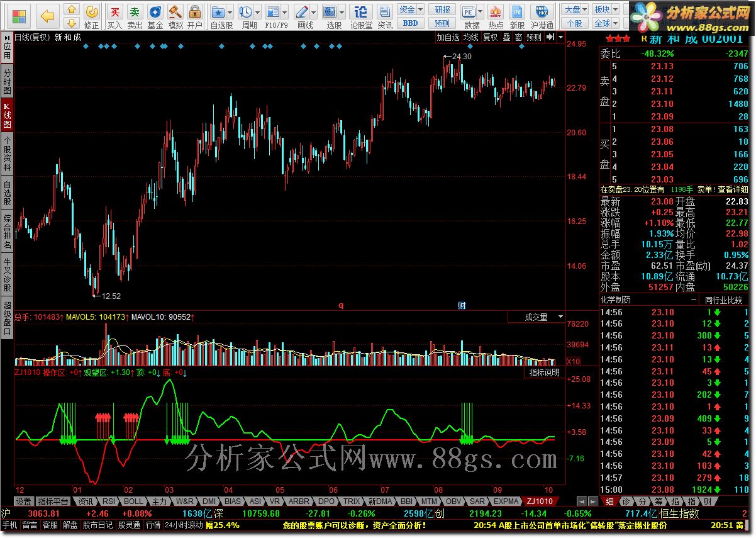Image resolution: width=756 pixels, height=538 pixels.
Task: Click the 周期 clock icon
Action: 245,12
